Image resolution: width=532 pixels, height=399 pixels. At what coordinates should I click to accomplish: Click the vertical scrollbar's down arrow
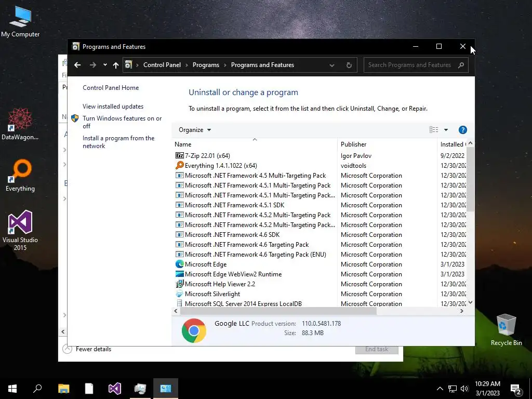click(470, 302)
